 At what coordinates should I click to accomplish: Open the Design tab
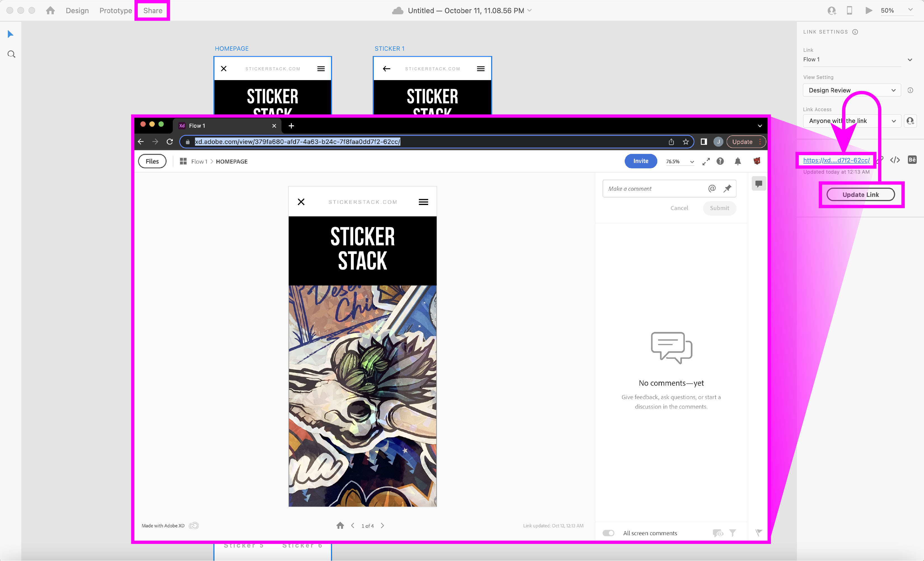[x=77, y=10]
